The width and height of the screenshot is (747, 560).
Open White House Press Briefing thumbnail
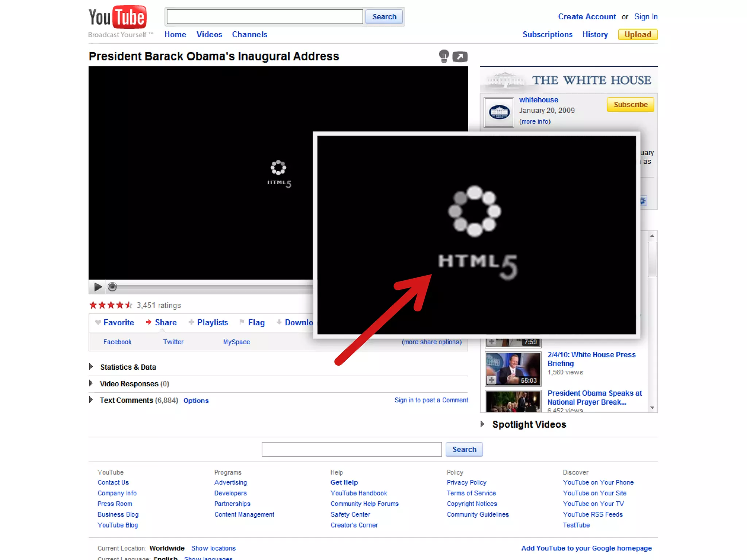(513, 369)
